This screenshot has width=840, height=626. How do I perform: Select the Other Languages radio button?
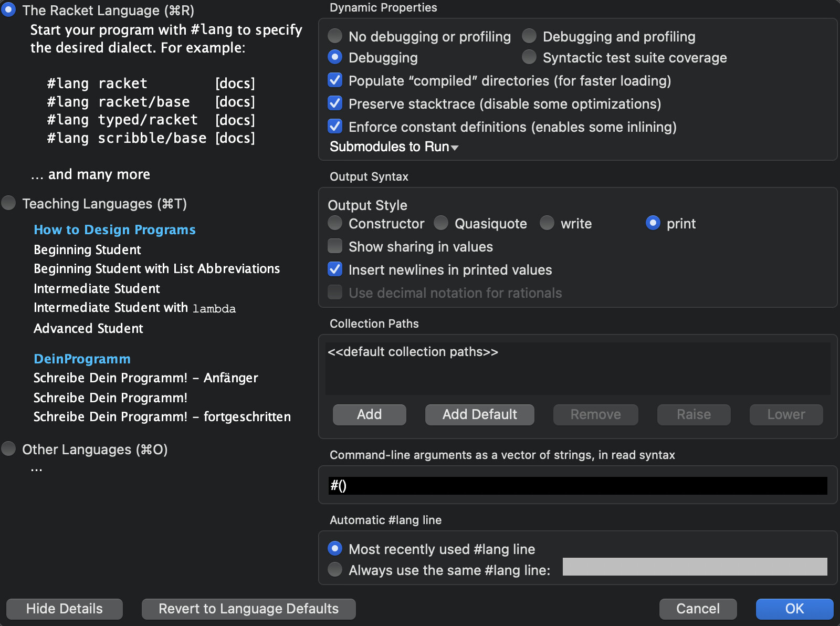point(8,449)
